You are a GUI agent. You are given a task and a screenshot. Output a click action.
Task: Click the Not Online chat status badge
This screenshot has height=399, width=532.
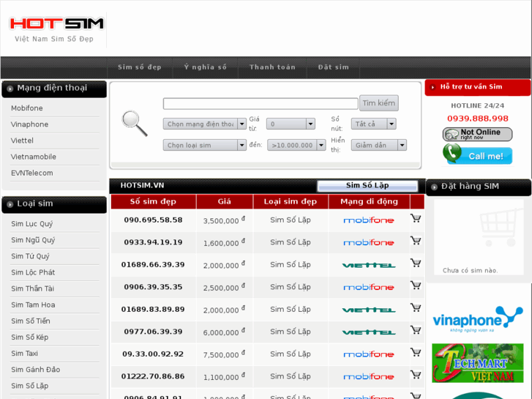477,134
